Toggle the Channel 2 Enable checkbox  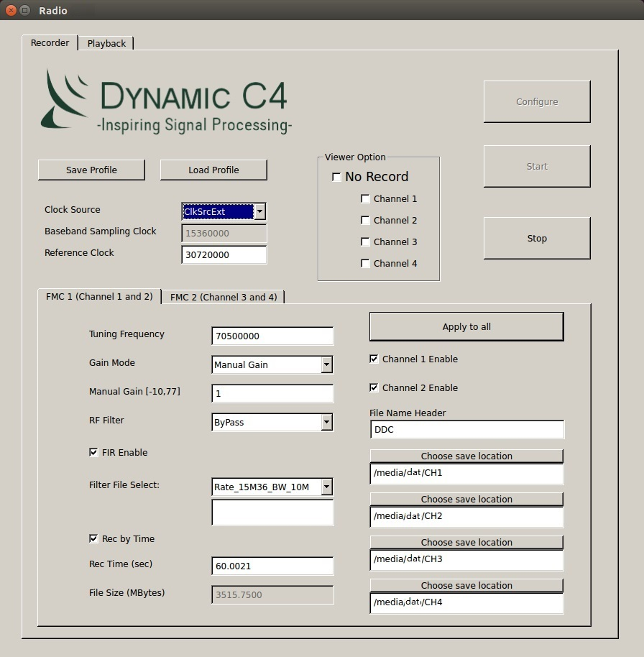tap(374, 388)
